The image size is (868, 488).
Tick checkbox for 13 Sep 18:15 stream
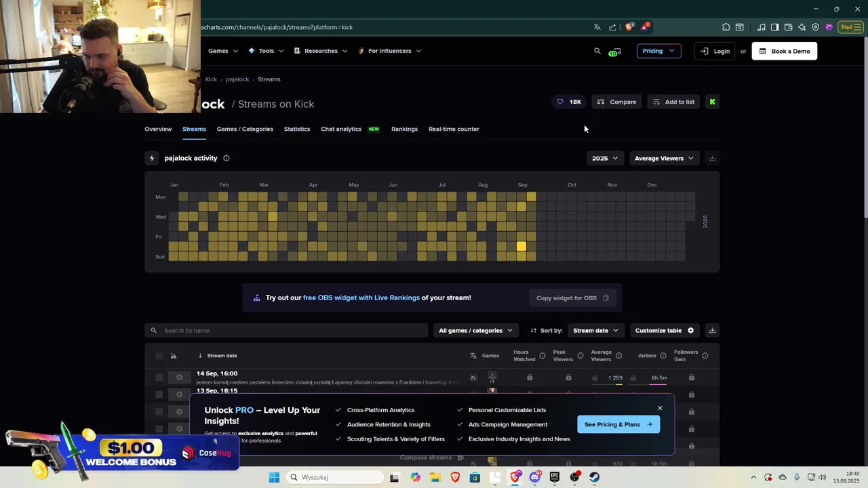coord(159,394)
